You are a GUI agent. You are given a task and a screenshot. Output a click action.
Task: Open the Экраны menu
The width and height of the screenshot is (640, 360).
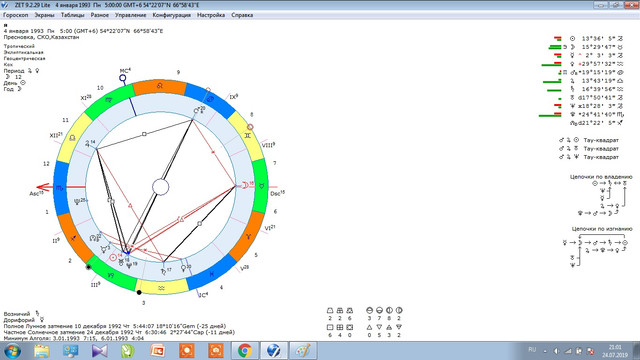(44, 15)
